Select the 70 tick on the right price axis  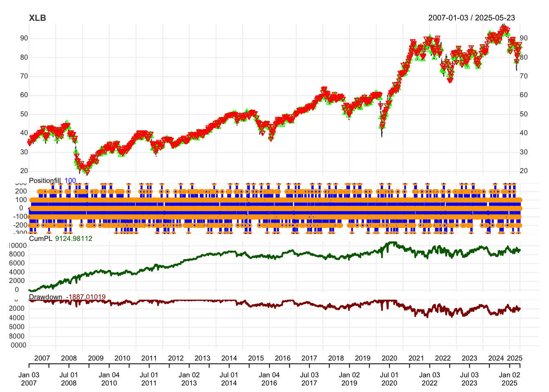(x=524, y=76)
